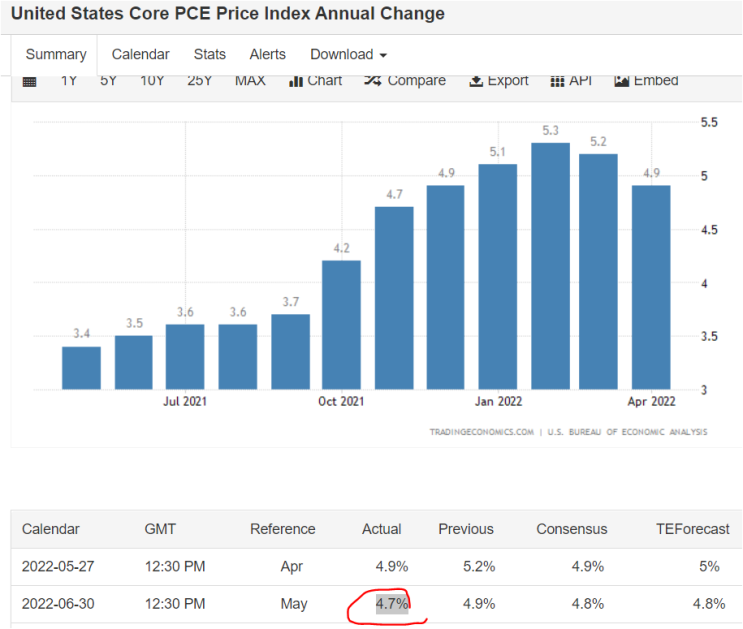Click the bar labeled 5.2
The width and height of the screenshot is (743, 629).
[x=598, y=272]
